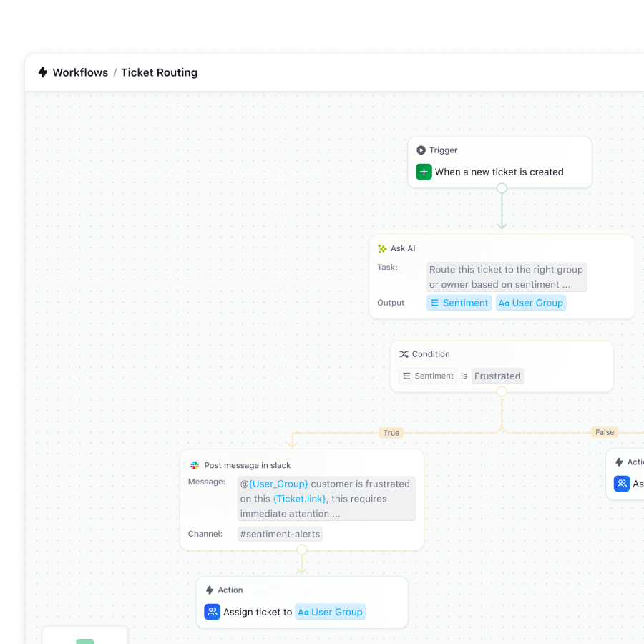Open the Workflows breadcrumb item
644x644 pixels.
click(80, 72)
